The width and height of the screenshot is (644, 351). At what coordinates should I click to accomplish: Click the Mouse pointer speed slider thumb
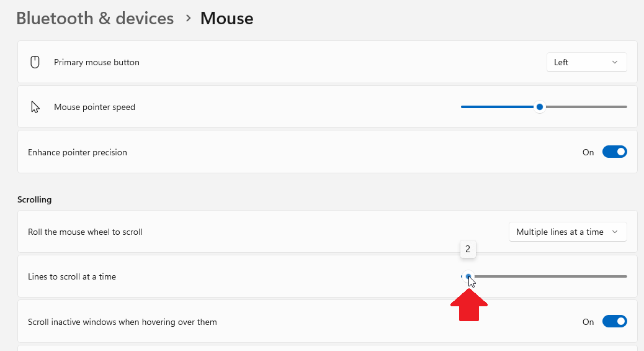point(540,107)
